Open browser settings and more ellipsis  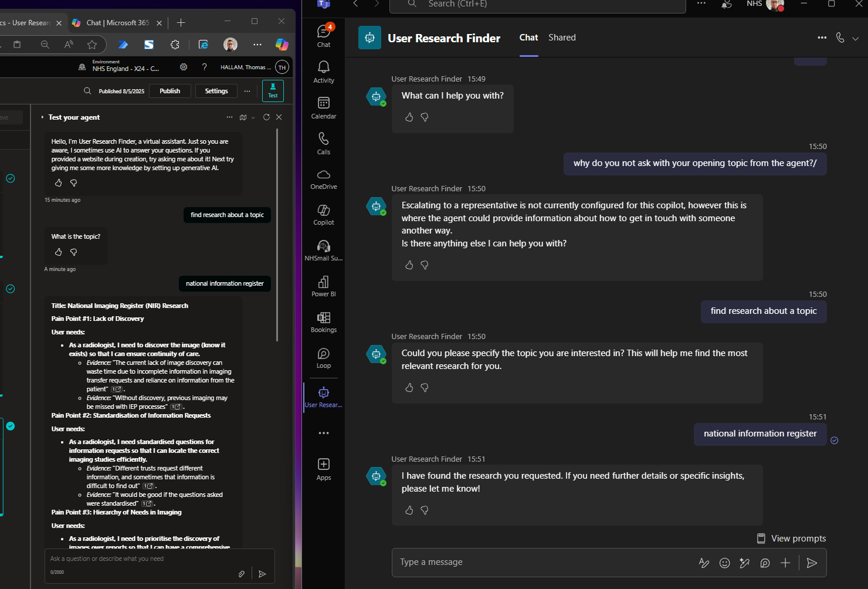click(257, 45)
